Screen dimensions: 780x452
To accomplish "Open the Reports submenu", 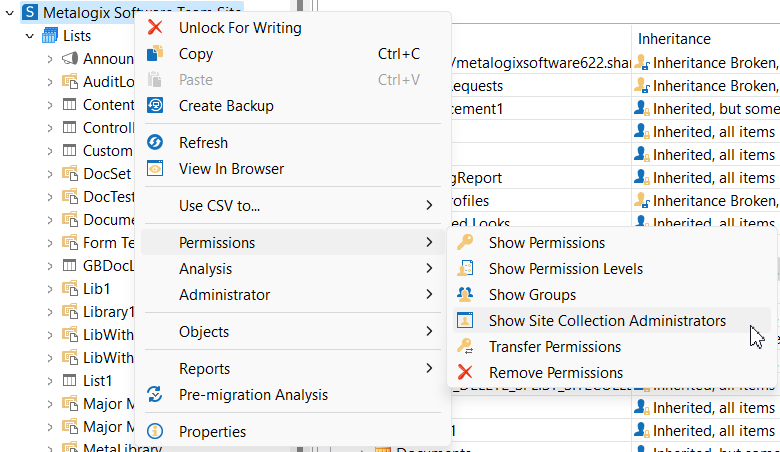I will click(204, 369).
